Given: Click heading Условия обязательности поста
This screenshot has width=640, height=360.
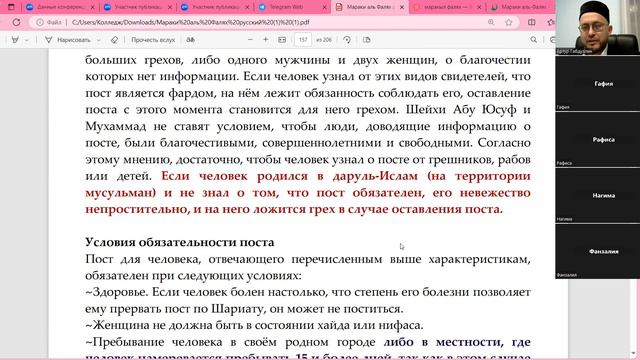Looking at the screenshot, I should point(180,242).
